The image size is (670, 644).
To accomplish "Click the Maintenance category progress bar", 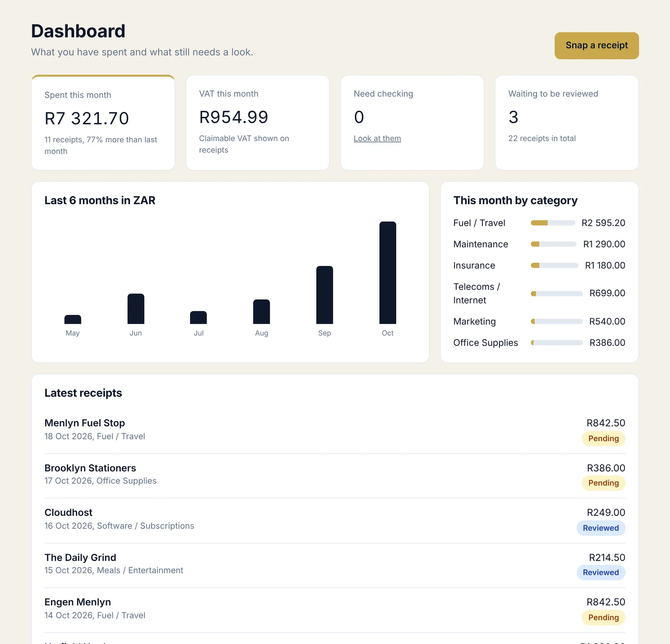I will 554,244.
